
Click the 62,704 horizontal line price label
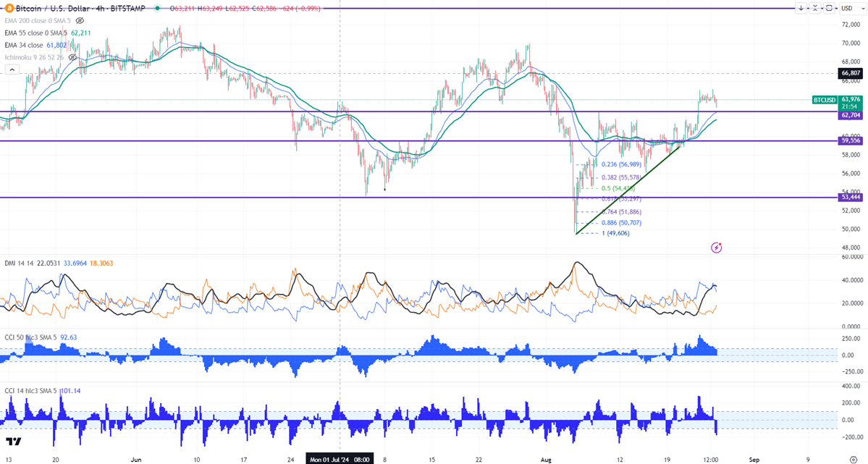pos(851,115)
